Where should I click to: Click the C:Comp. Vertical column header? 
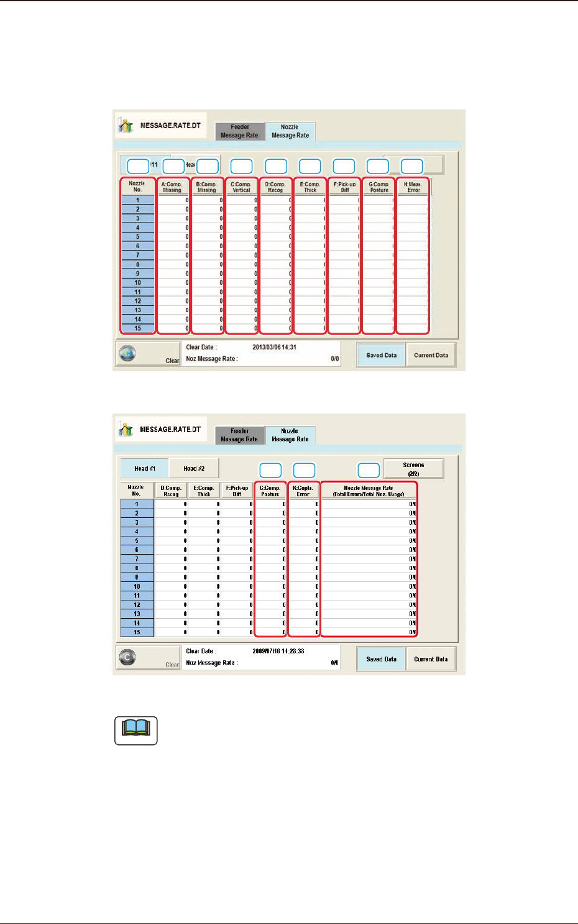[x=241, y=187]
